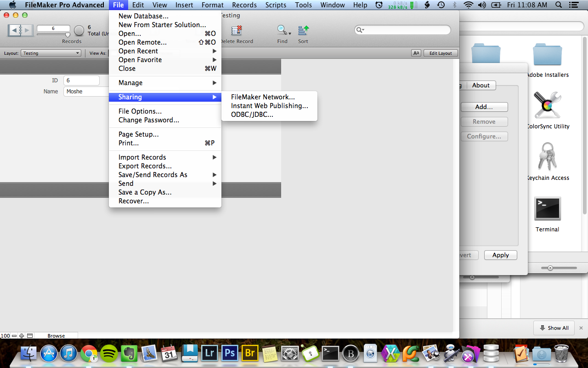Viewport: 588px width, 368px height.
Task: Open the Adobe Installers folder
Action: [x=547, y=55]
